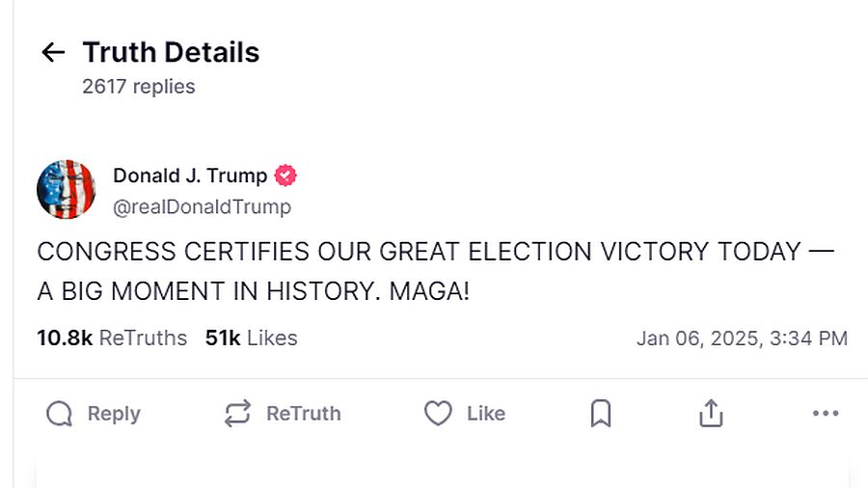Click the @realDonaldTrump handle
This screenshot has width=868, height=488.
pos(202,206)
